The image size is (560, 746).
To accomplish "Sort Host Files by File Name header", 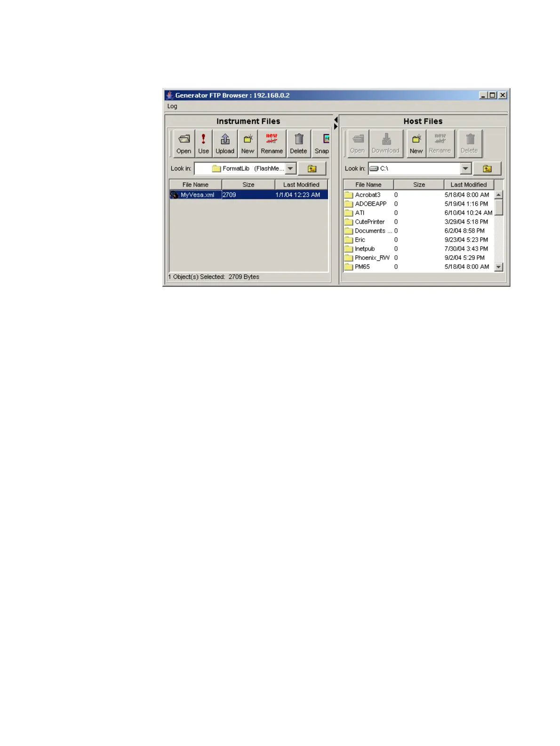I will pyautogui.click(x=368, y=185).
